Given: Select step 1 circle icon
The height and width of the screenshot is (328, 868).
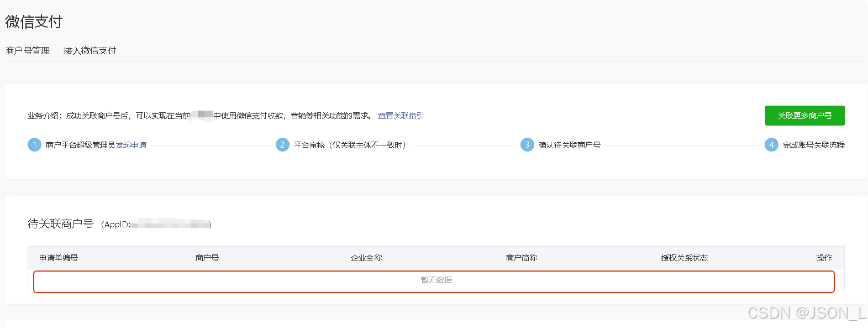Looking at the screenshot, I should (34, 145).
